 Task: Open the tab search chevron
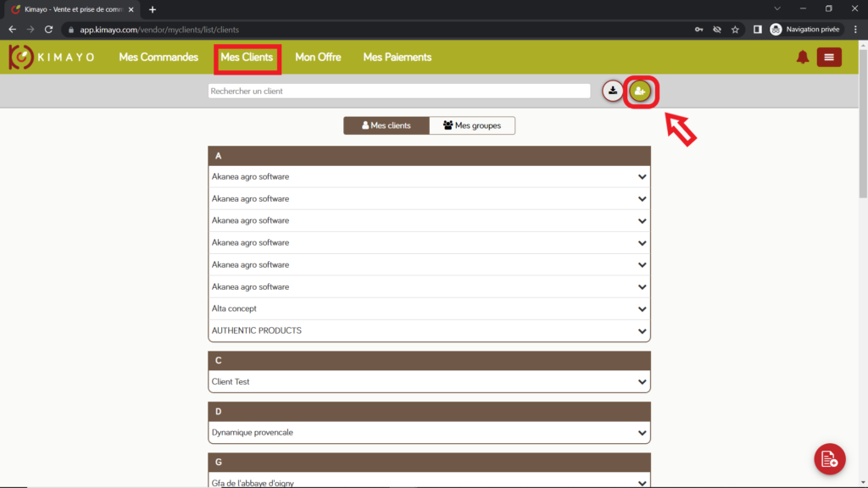pos(777,8)
